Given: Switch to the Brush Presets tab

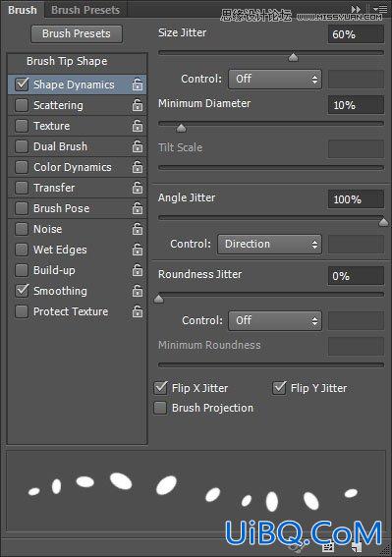Looking at the screenshot, I should (85, 10).
